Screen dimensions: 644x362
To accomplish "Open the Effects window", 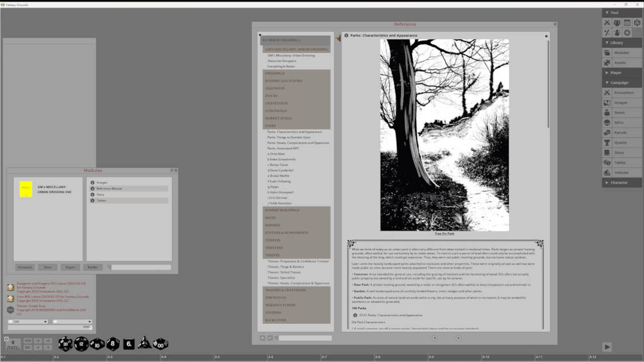I will 617,32.
